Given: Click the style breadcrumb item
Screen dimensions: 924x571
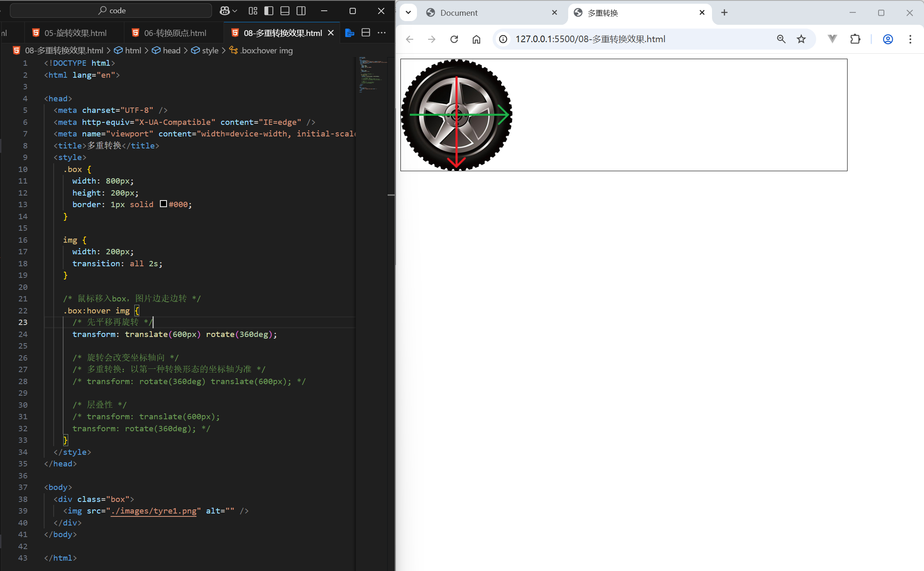Looking at the screenshot, I should pos(210,50).
